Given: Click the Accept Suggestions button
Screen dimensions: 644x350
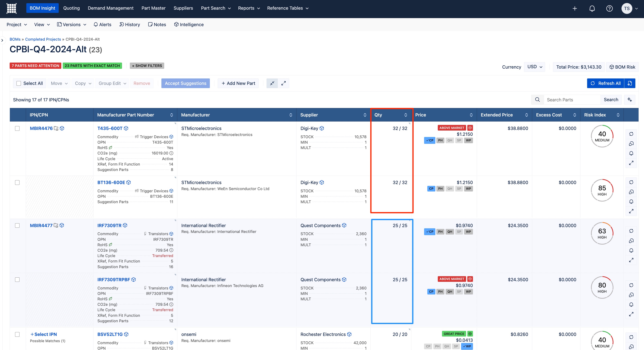Looking at the screenshot, I should coord(186,83).
